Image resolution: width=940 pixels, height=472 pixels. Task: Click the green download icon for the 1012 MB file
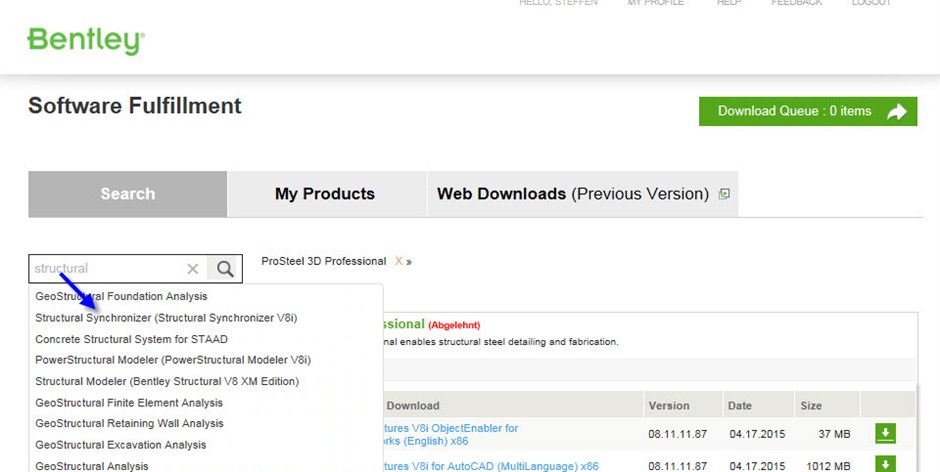[x=885, y=465]
